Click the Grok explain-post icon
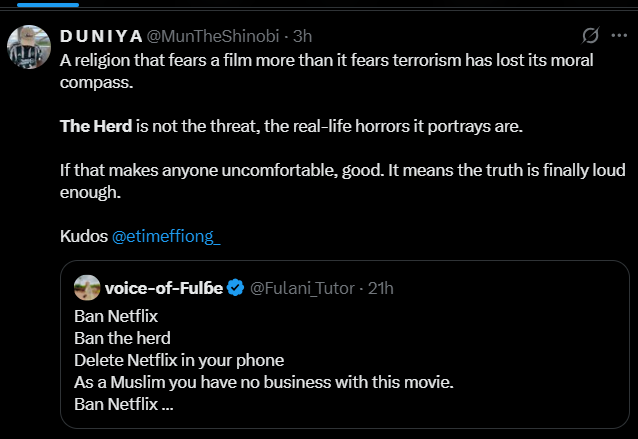Image resolution: width=638 pixels, height=439 pixels. tap(590, 36)
